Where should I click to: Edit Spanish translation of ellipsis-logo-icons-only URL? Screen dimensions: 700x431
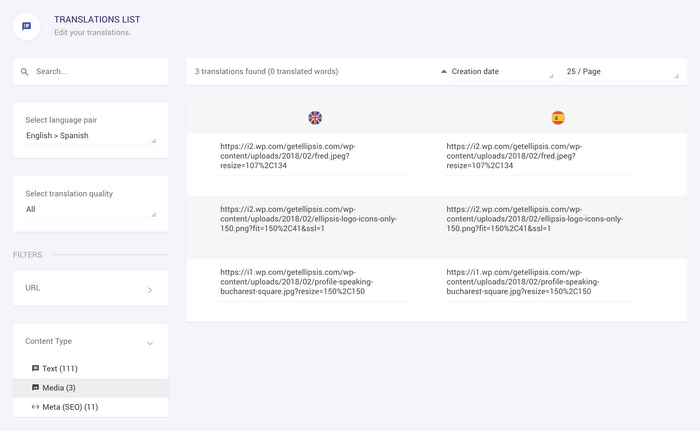click(x=539, y=219)
